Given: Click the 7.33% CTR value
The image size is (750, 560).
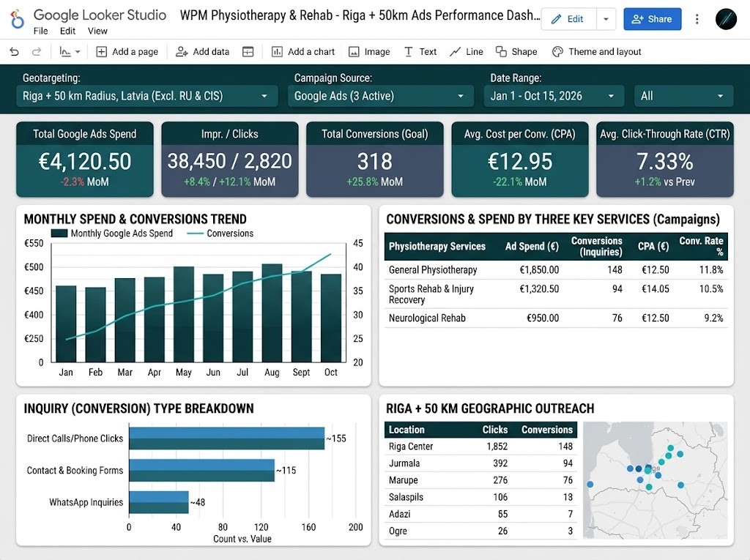Looking at the screenshot, I should [665, 161].
